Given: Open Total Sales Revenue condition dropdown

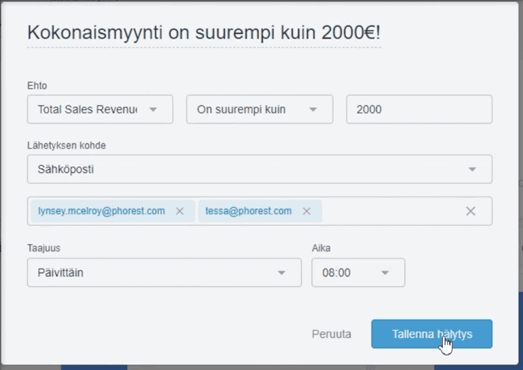Looking at the screenshot, I should 100,109.
